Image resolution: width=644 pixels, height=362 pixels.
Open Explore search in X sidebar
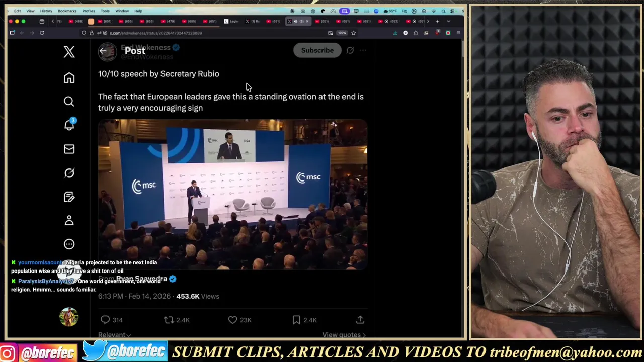click(69, 102)
